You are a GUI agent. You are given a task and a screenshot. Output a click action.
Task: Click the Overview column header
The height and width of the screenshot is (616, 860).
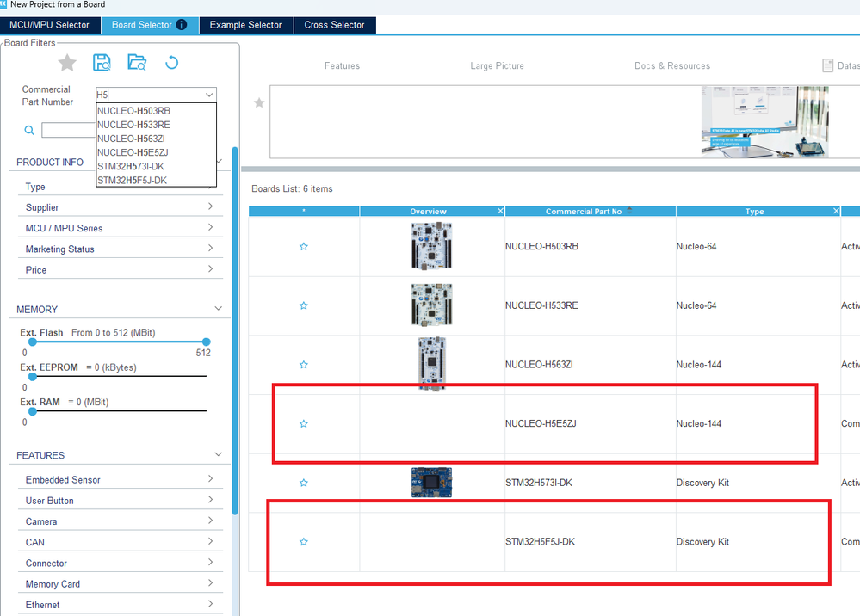coord(432,211)
